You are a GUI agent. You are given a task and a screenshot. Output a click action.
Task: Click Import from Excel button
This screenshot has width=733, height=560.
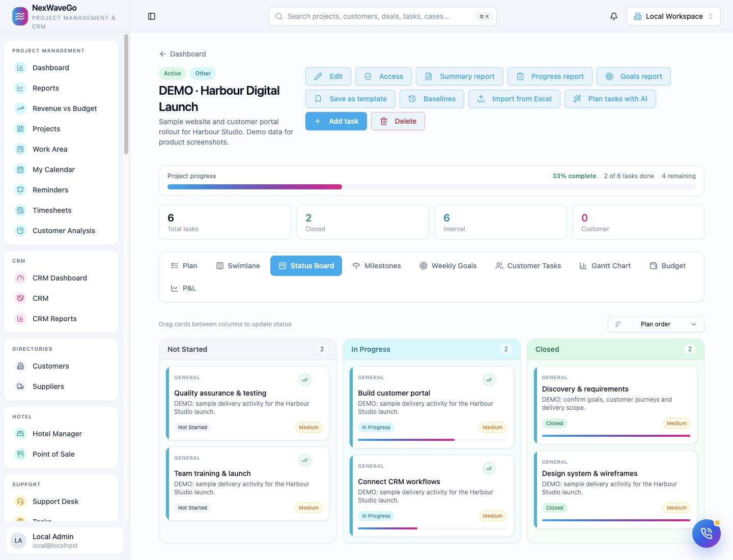pyautogui.click(x=514, y=99)
